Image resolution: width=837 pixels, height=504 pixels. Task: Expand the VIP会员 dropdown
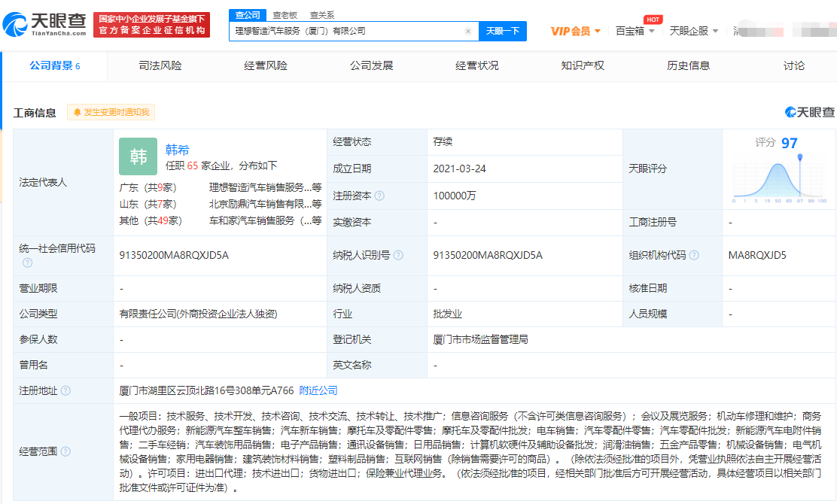tap(576, 31)
